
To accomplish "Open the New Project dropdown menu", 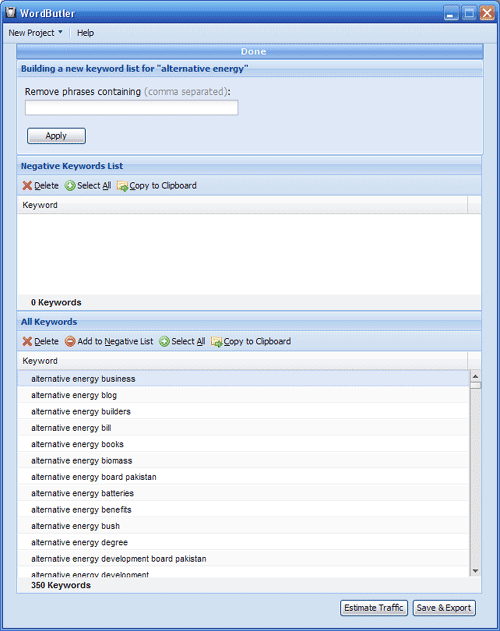I will tap(35, 33).
